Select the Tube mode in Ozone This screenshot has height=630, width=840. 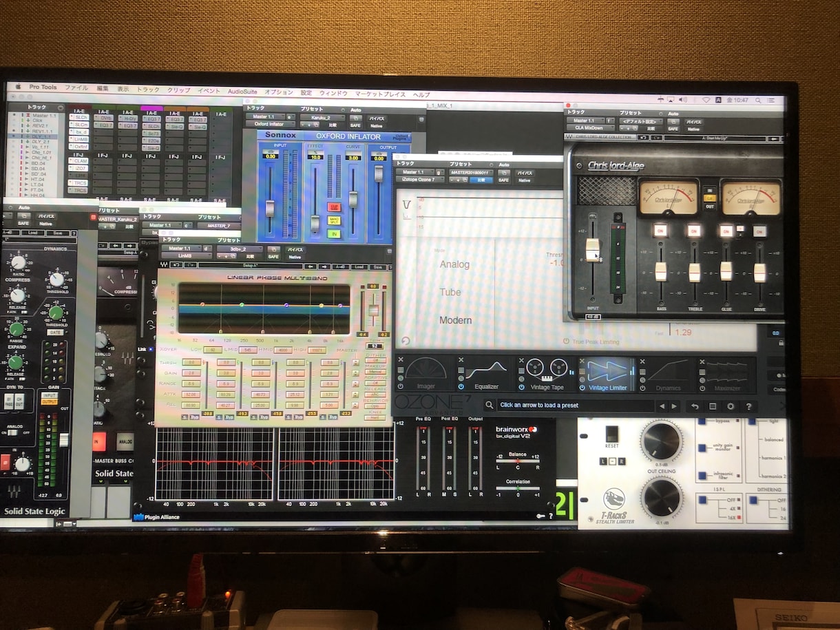[x=450, y=292]
